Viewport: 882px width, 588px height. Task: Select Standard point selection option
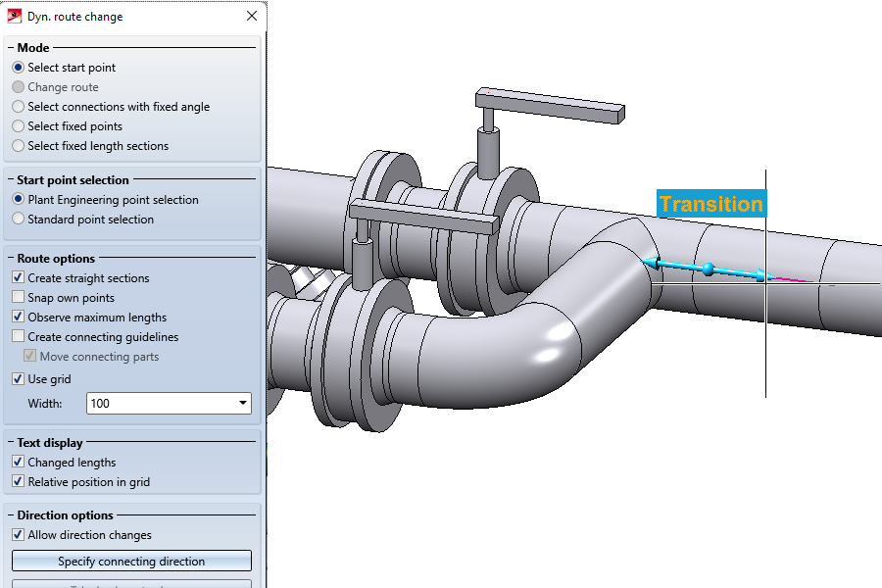coord(18,219)
